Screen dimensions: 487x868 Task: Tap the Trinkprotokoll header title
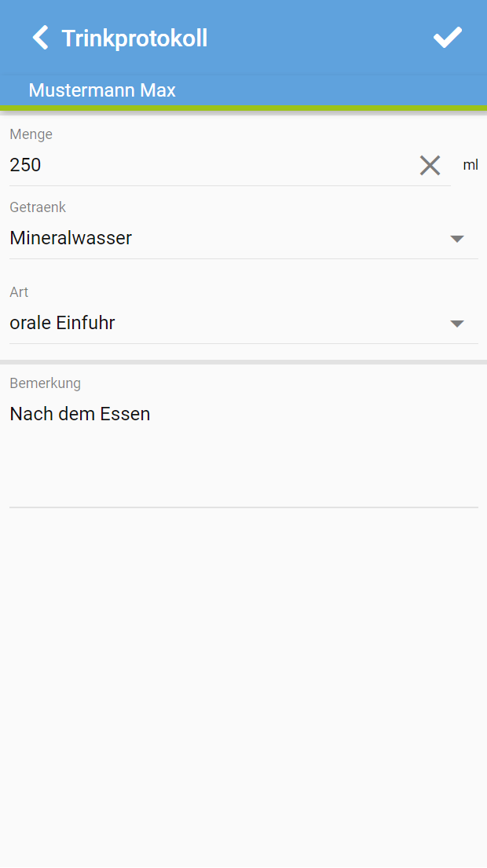click(134, 38)
